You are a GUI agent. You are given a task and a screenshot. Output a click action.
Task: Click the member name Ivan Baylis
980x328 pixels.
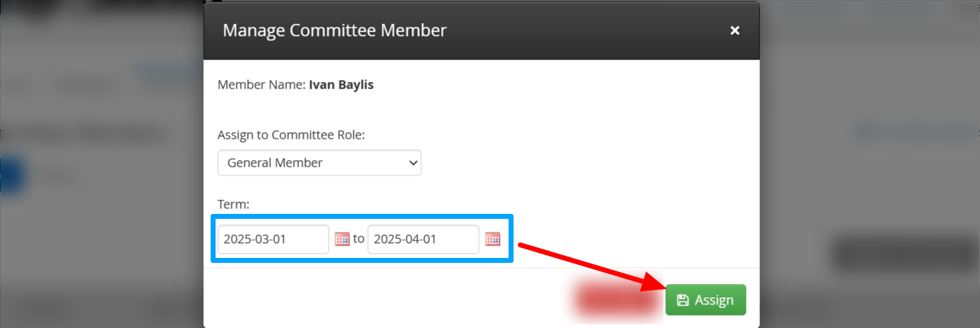341,85
